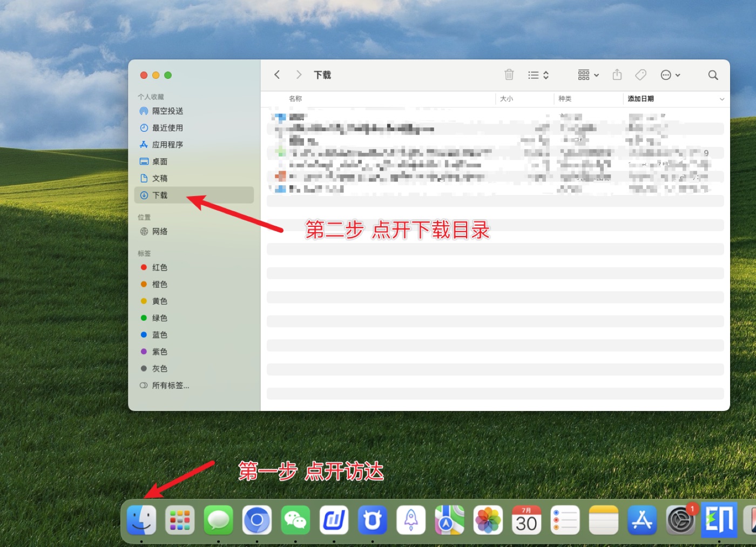Select the 灰色 tag

pos(194,369)
